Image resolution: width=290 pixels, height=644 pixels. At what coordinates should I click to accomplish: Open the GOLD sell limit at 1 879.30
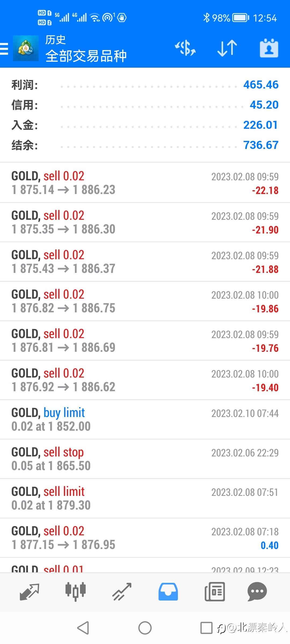tap(145, 498)
